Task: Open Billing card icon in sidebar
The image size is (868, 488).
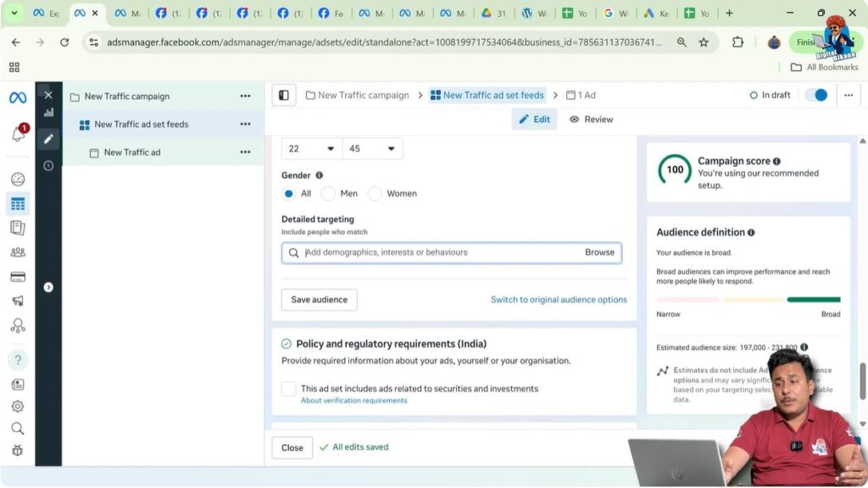Action: pos(18,277)
